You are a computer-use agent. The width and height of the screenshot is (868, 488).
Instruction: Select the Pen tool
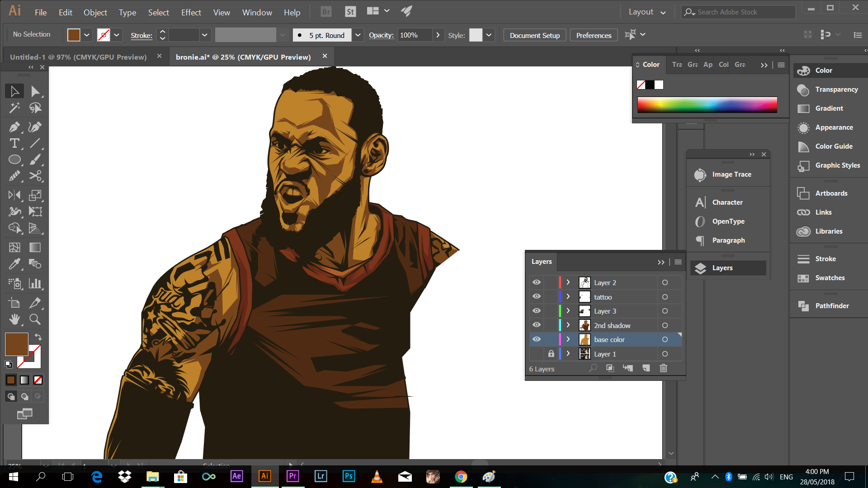(x=14, y=127)
